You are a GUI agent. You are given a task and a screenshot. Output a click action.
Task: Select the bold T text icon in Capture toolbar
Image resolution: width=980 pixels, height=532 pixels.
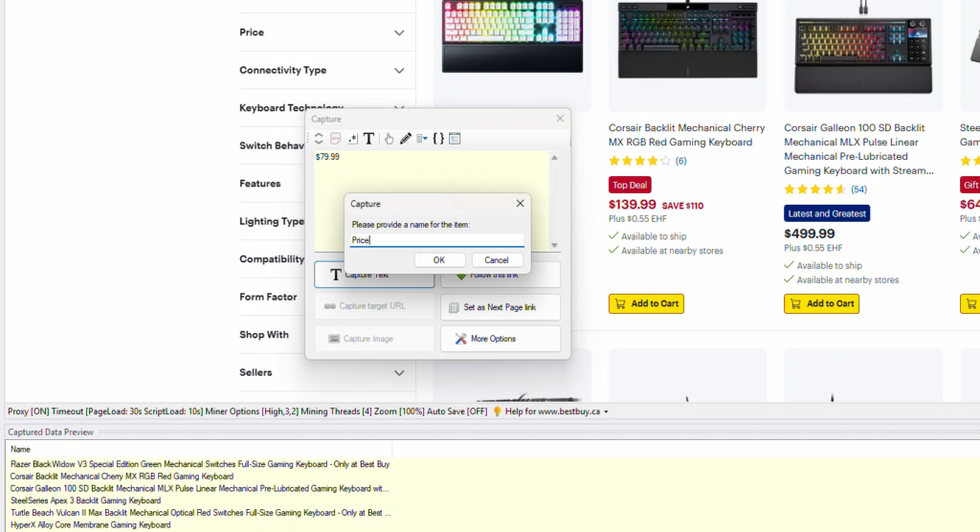[368, 139]
